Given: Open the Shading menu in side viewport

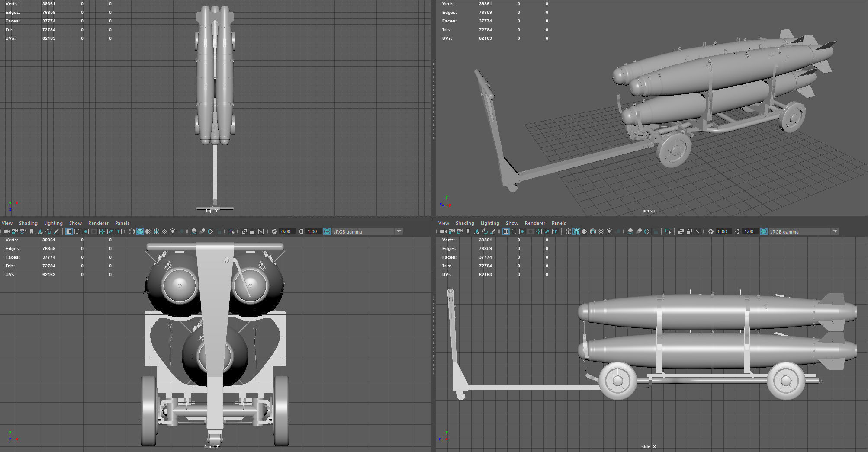Looking at the screenshot, I should (465, 223).
